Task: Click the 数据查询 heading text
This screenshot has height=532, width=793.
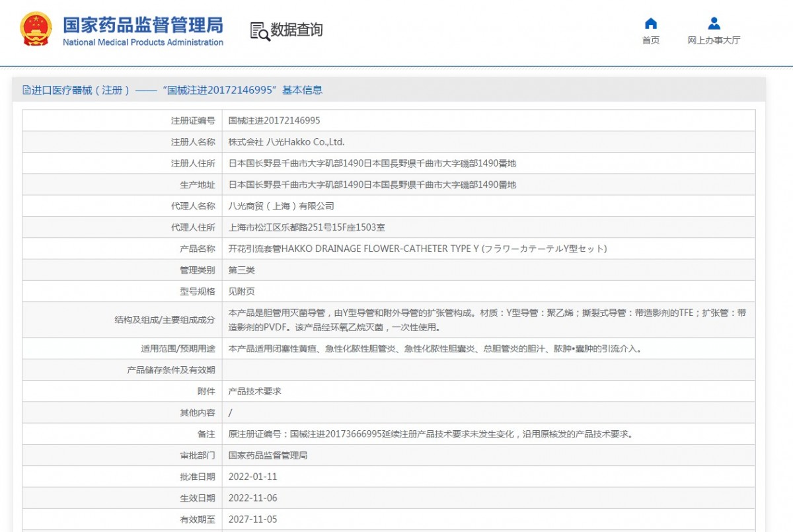Action: click(297, 30)
